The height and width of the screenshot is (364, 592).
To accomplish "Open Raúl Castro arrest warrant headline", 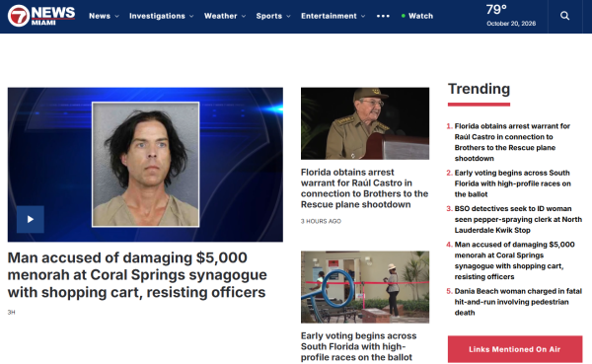I will pos(364,188).
